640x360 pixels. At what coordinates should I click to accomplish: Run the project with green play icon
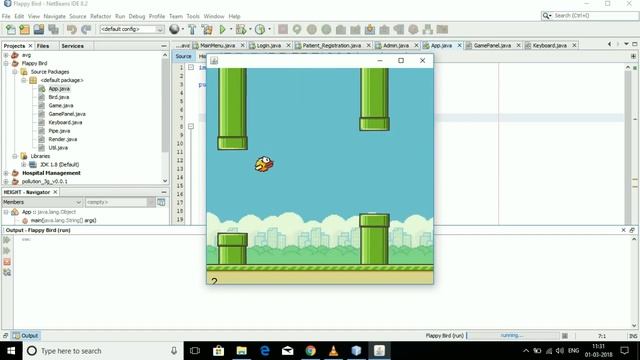click(x=222, y=29)
